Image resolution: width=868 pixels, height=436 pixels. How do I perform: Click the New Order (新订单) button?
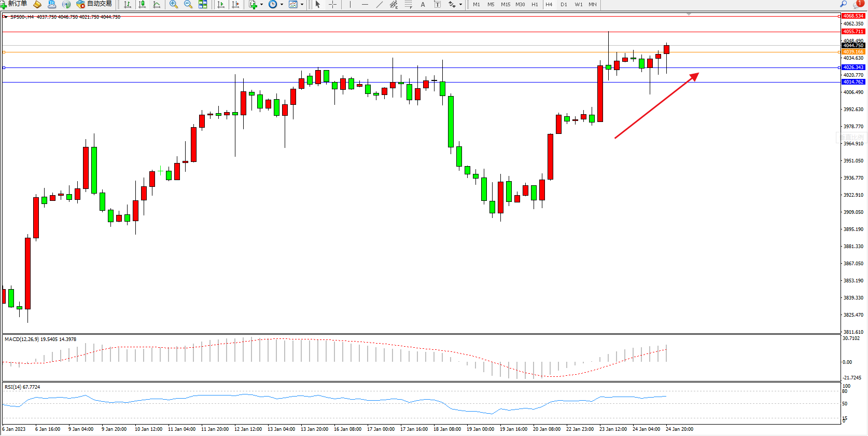click(x=14, y=4)
